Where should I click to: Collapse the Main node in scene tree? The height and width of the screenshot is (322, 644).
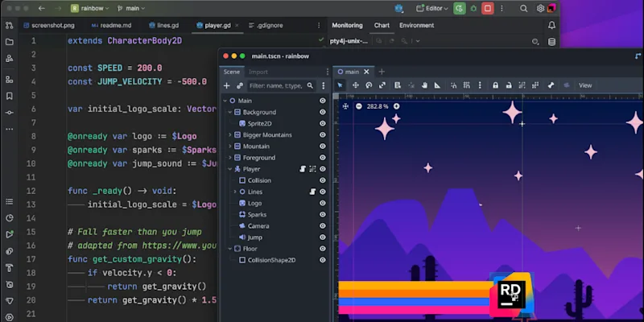pyautogui.click(x=225, y=101)
